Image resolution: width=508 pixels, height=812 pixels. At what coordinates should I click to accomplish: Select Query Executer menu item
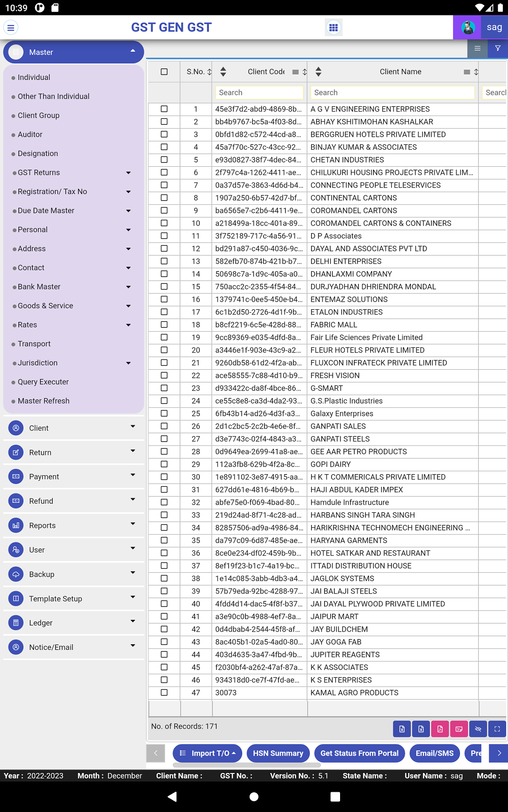43,382
